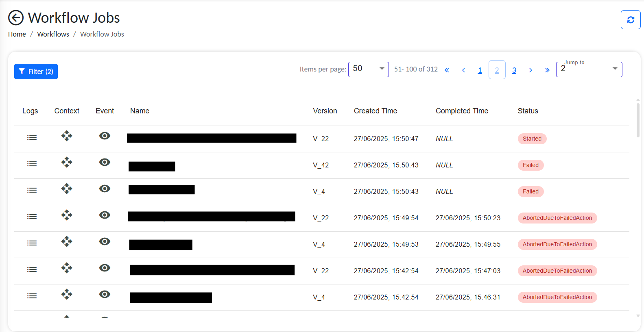Sort by Created Time column header
The width and height of the screenshot is (644, 332).
coord(375,111)
